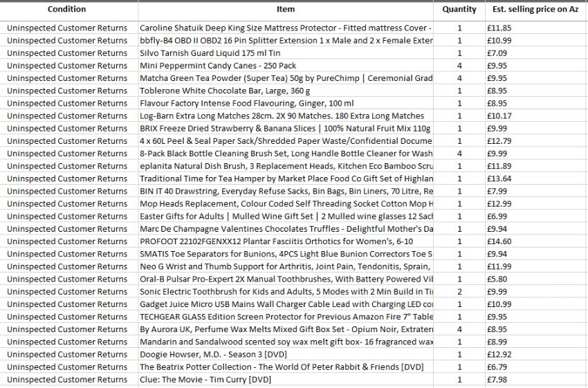Select Sonic Electric Toothbrush cell
588x388 pixels.
coord(286,292)
